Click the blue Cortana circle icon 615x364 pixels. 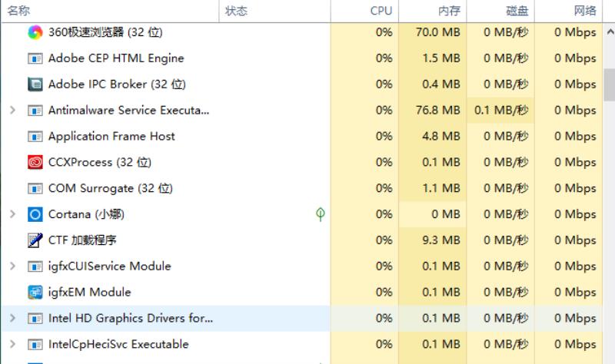point(35,214)
